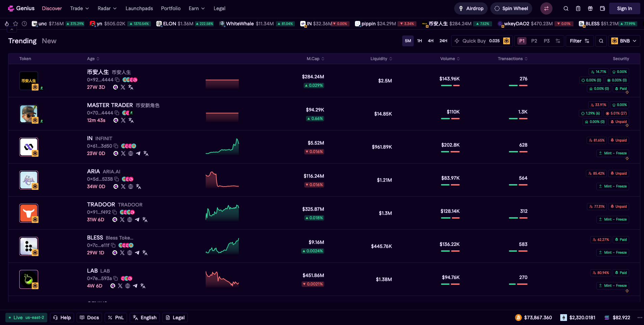Open the Launchpads menu item
644x325 pixels.
139,8
